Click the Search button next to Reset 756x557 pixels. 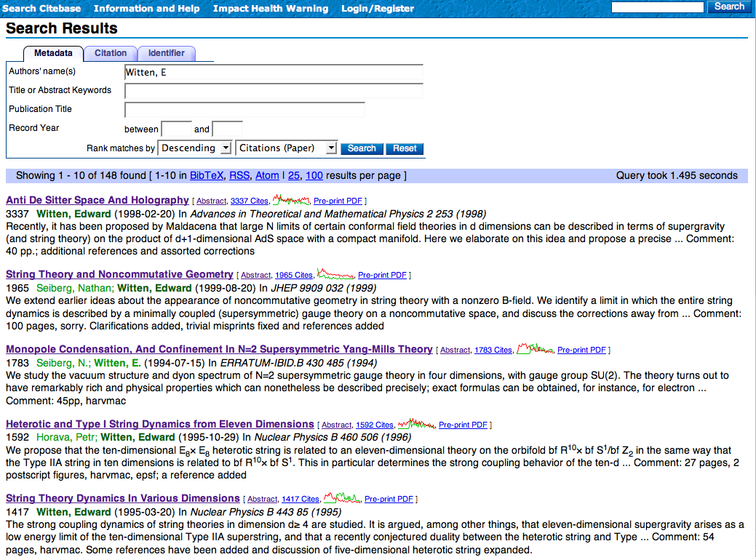coord(362,148)
